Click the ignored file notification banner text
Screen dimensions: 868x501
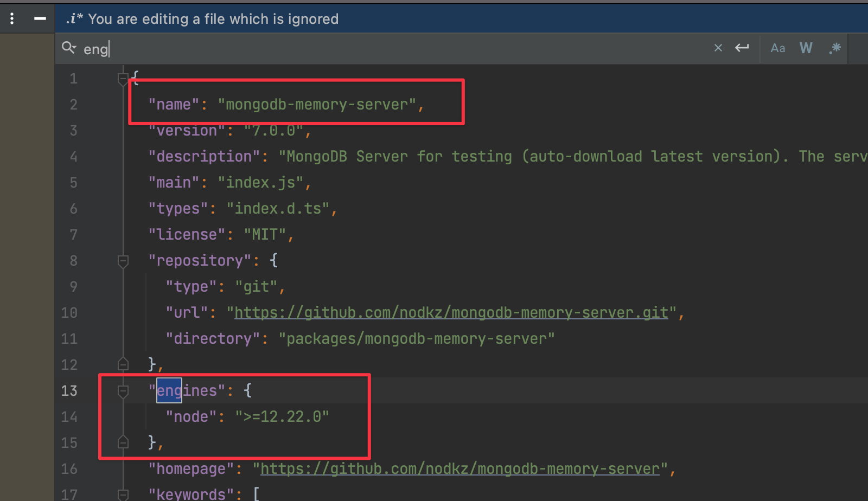tap(213, 19)
